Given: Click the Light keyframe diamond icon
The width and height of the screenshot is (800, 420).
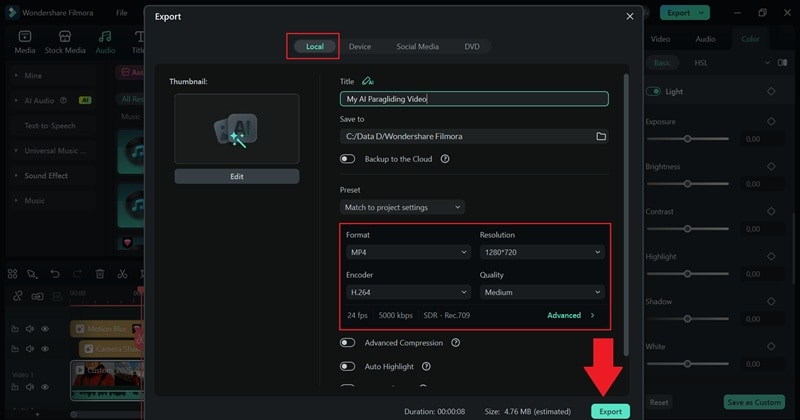Looking at the screenshot, I should click(x=771, y=91).
